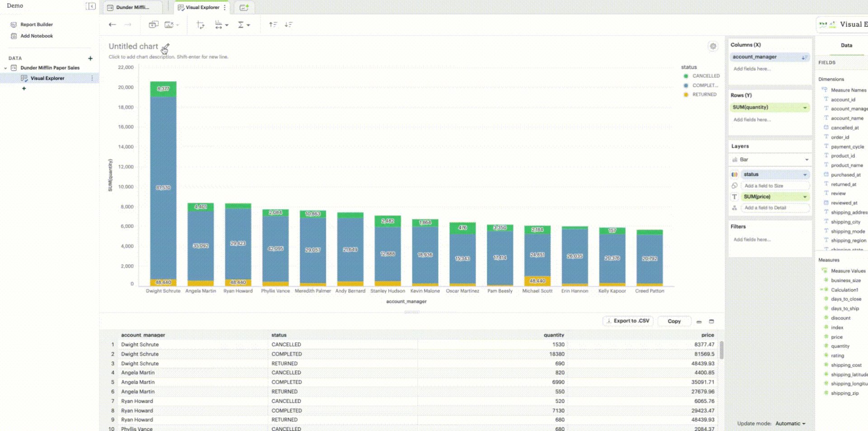
Task: Open SUM(quantity) pill dropdown
Action: [x=805, y=108]
